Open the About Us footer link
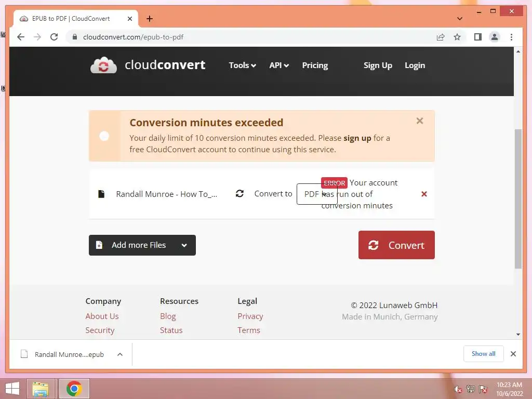The image size is (532, 399). pos(102,316)
